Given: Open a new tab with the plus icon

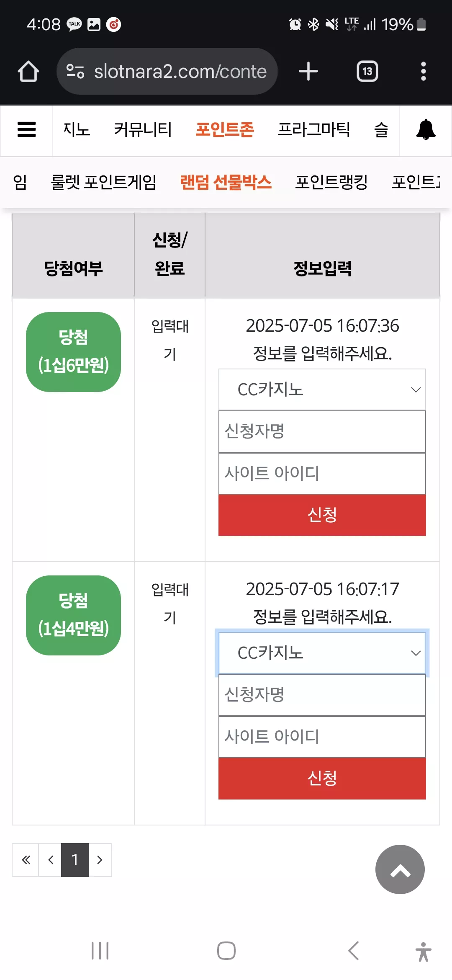Looking at the screenshot, I should [308, 71].
